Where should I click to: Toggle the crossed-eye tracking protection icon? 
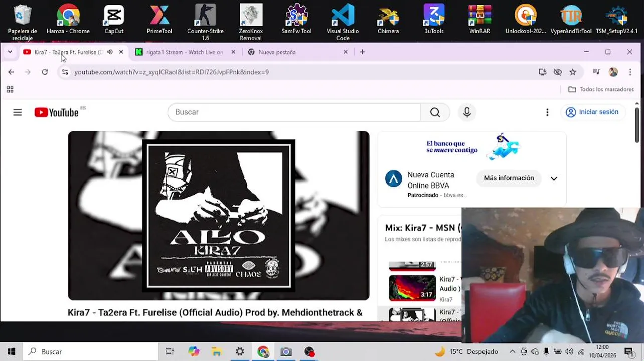pyautogui.click(x=557, y=72)
